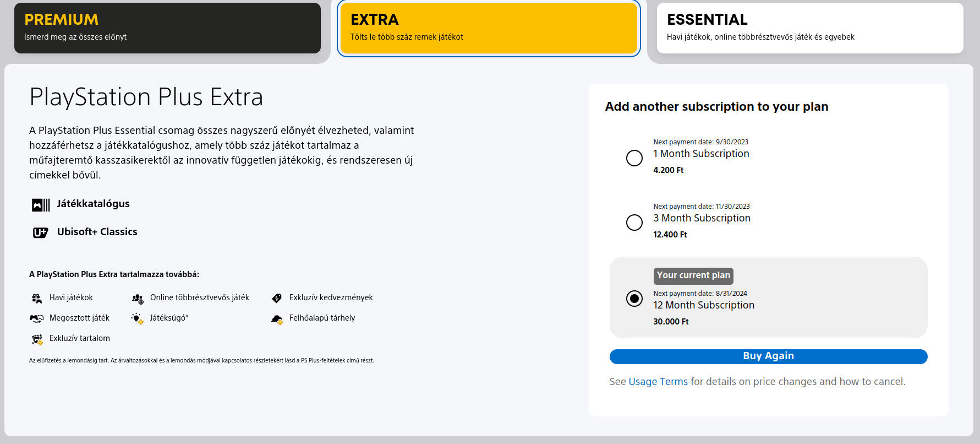Switch to the EXTRA plan tab
This screenshot has width=980, height=444.
(489, 28)
